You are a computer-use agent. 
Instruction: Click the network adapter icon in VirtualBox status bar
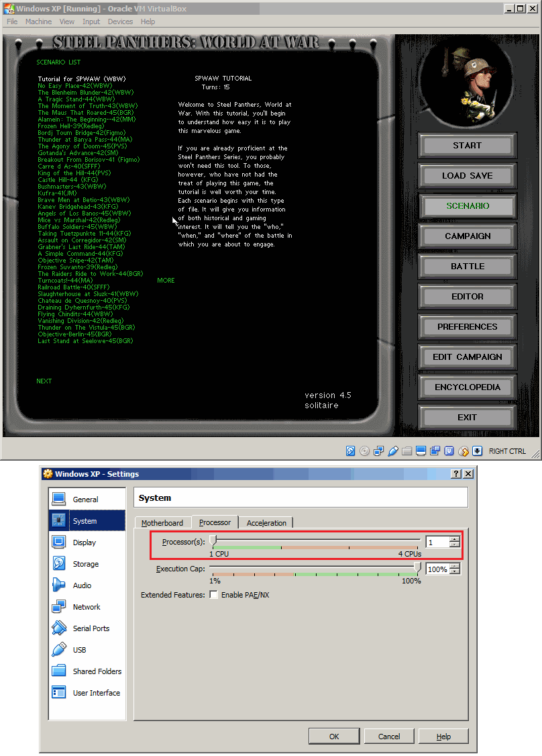pyautogui.click(x=379, y=451)
